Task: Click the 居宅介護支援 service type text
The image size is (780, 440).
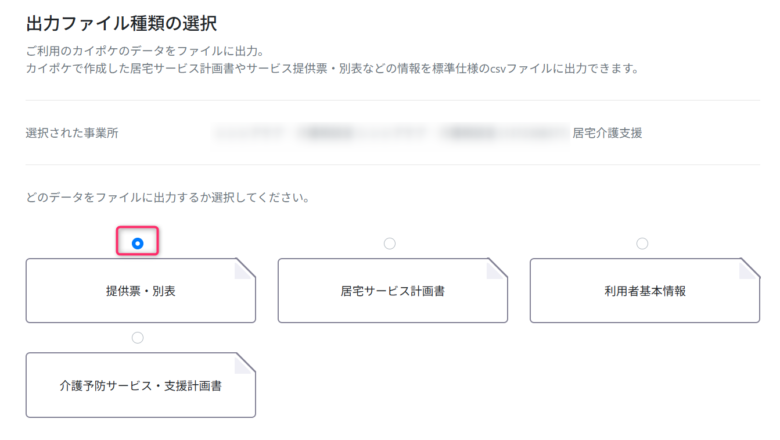Action: (x=607, y=132)
